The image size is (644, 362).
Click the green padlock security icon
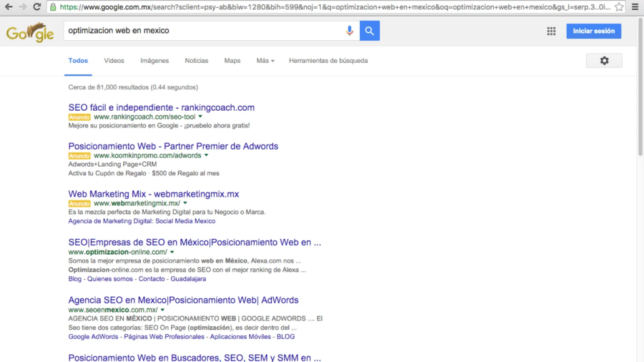pos(53,7)
